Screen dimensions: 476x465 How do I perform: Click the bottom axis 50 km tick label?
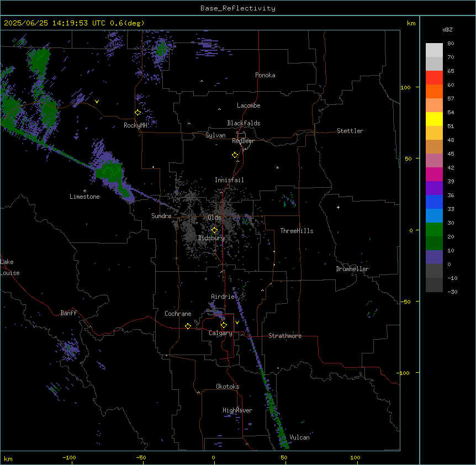click(x=284, y=457)
